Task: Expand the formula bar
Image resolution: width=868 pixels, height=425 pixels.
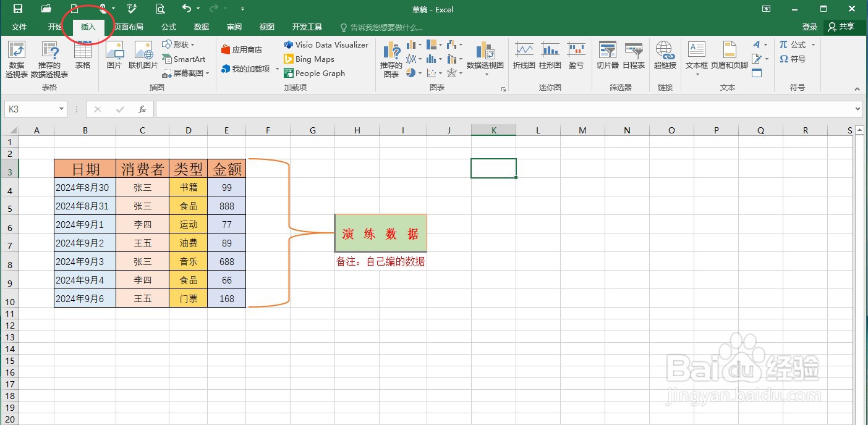Action: (x=857, y=109)
